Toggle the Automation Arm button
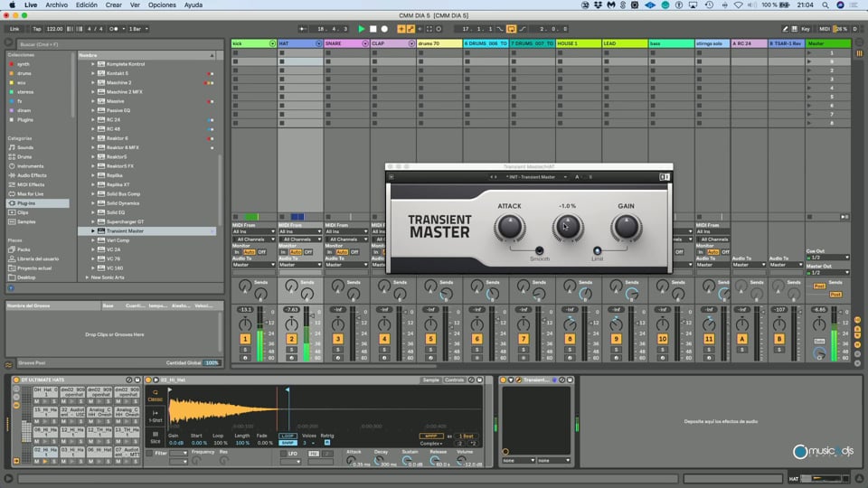The height and width of the screenshot is (488, 868). click(x=410, y=29)
